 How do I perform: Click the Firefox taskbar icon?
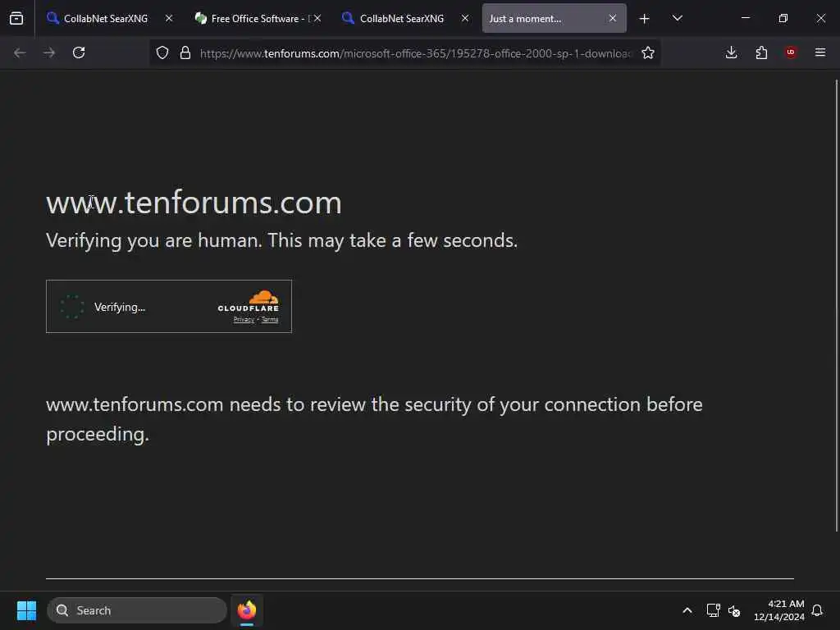coord(247,610)
